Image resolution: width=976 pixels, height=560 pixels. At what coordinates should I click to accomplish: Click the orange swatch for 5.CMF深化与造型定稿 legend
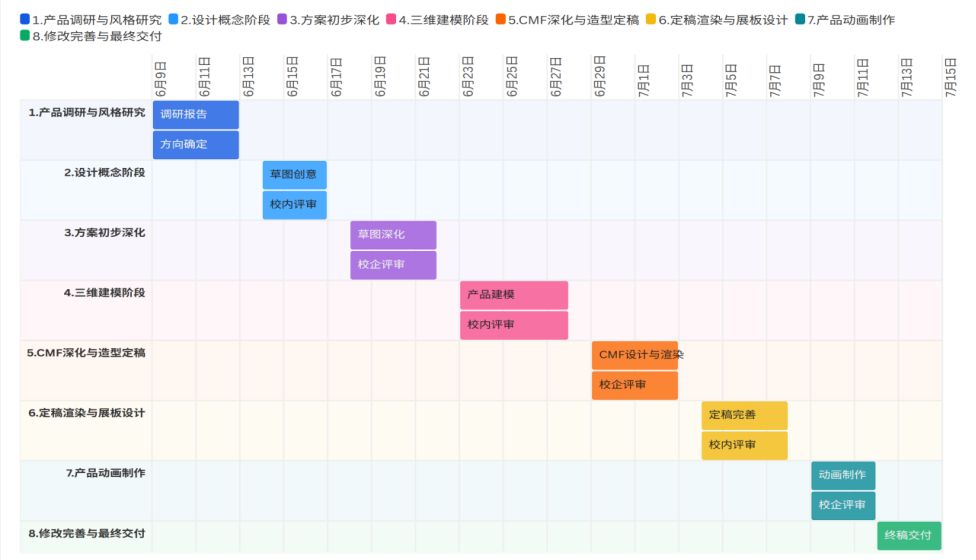click(500, 19)
